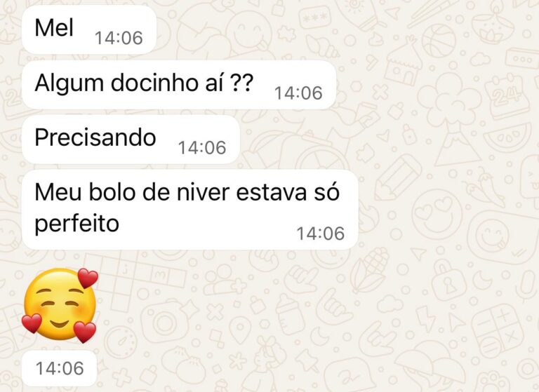Click the word "Algum" in the second message
This screenshot has height=392, width=539.
pos(69,84)
